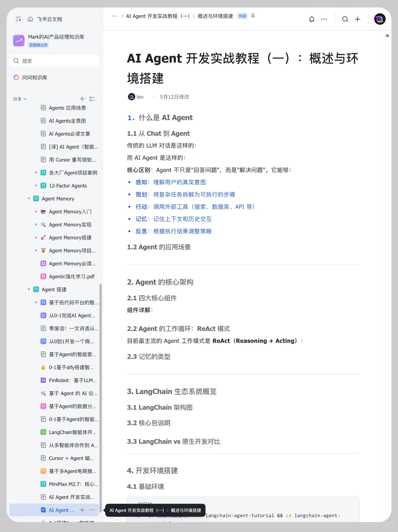Screen dimensions: 398x532
Task: Open the 飞书云文档 home icon
Action: pos(30,19)
